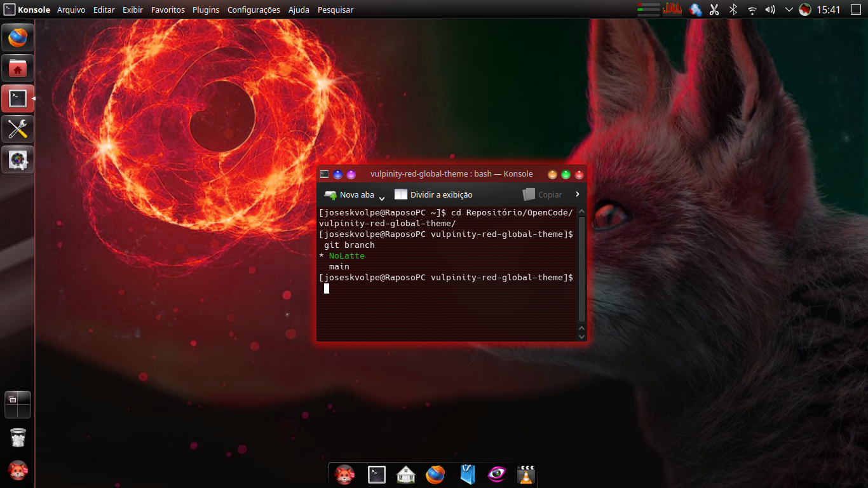Click the Nova aba toolbar button
Image resolution: width=868 pixels, height=488 pixels.
pos(349,194)
